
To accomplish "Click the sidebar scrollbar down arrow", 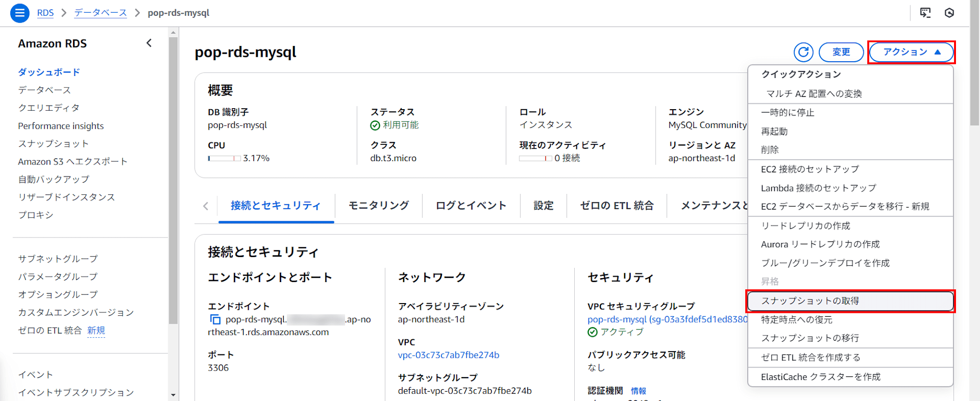I will point(173,395).
